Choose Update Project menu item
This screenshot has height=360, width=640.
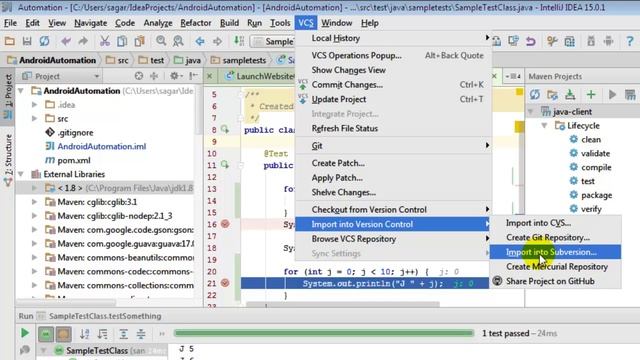(393, 100)
